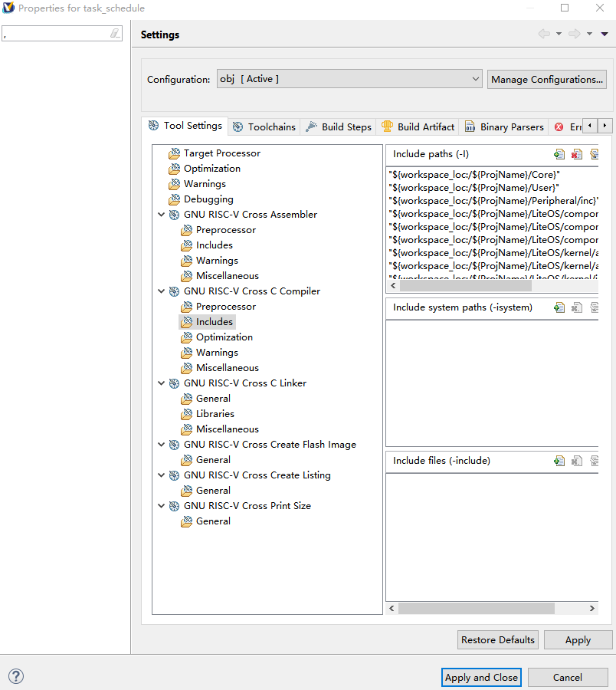This screenshot has width=616, height=690.
Task: Open the Configuration combo box
Action: (349, 79)
